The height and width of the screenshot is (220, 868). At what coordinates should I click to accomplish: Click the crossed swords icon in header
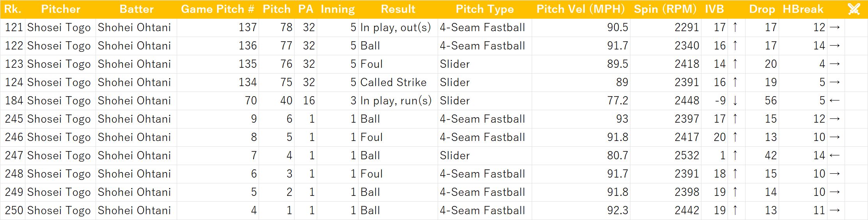tap(854, 9)
